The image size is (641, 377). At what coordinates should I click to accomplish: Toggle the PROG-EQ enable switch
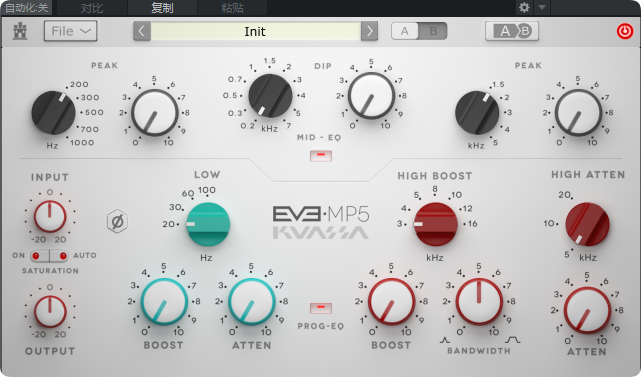tap(321, 307)
